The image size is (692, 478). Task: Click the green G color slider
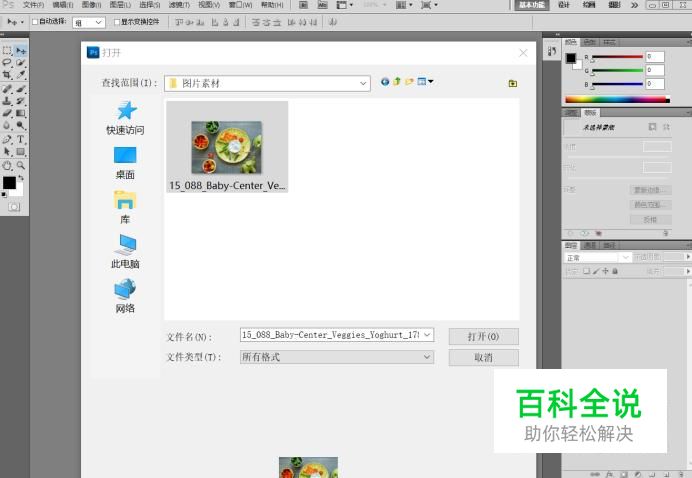pos(617,71)
